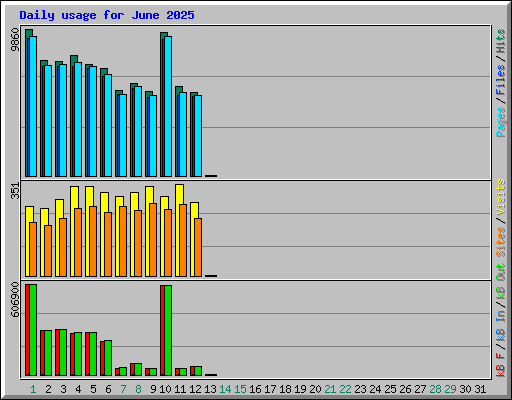Click green day label 22
The height and width of the screenshot is (400, 512).
(x=345, y=389)
